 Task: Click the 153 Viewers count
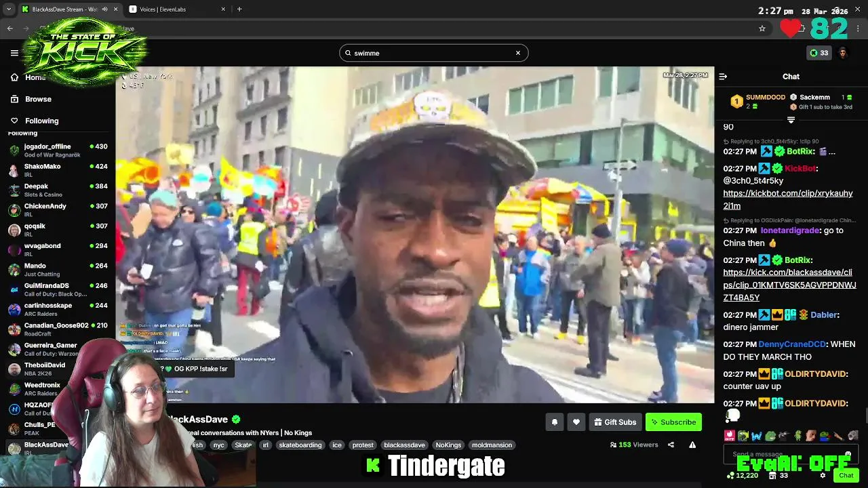click(x=634, y=445)
